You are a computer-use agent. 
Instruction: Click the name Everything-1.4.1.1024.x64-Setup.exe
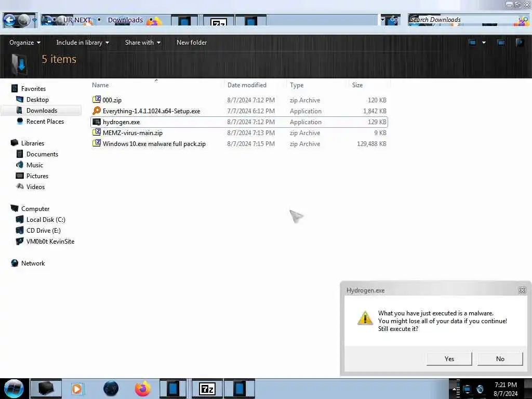click(151, 111)
